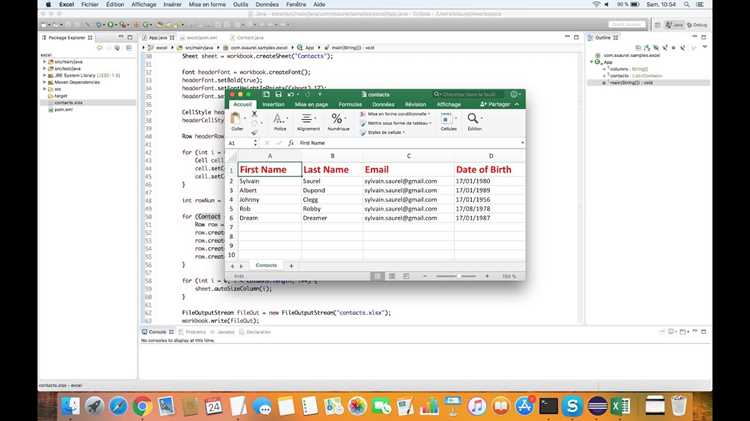The height and width of the screenshot is (421, 750).
Task: Open Mise en forme conditionnelle dropdown
Action: click(x=395, y=114)
